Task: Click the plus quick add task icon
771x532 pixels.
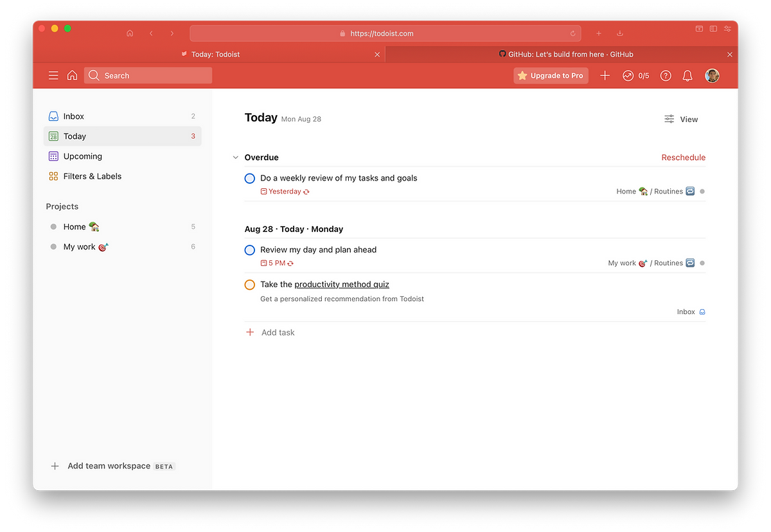Action: coord(605,76)
